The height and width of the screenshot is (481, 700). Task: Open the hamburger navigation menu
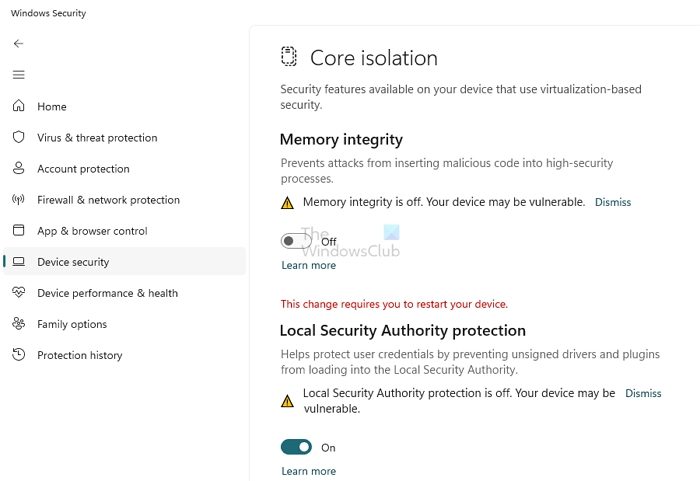click(x=18, y=75)
